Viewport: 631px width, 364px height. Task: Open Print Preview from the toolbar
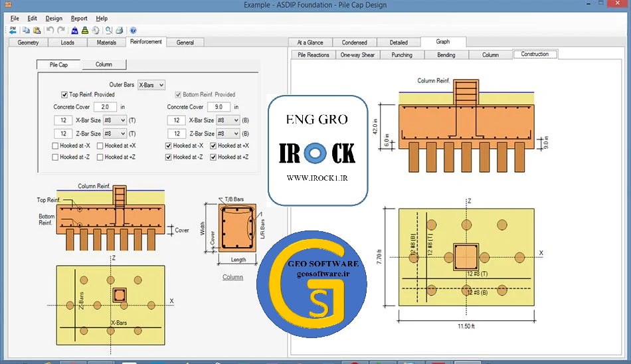tap(109, 31)
